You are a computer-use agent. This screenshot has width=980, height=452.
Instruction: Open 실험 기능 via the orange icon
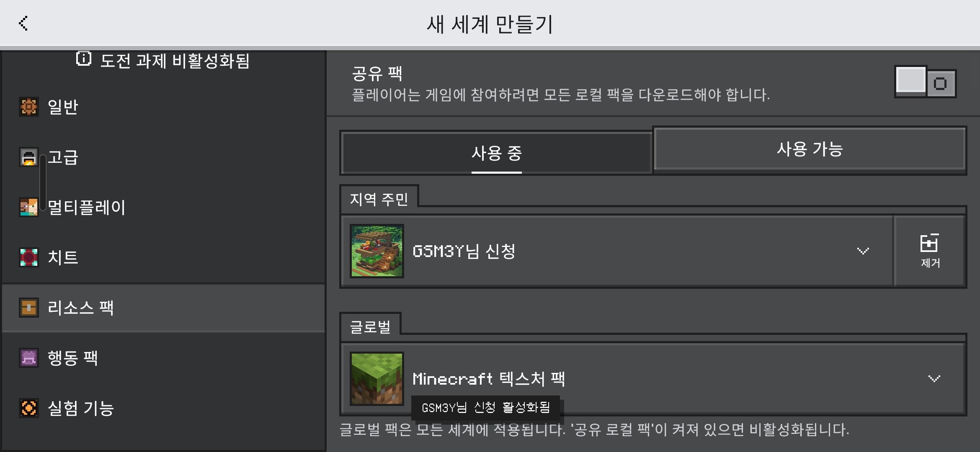click(29, 408)
